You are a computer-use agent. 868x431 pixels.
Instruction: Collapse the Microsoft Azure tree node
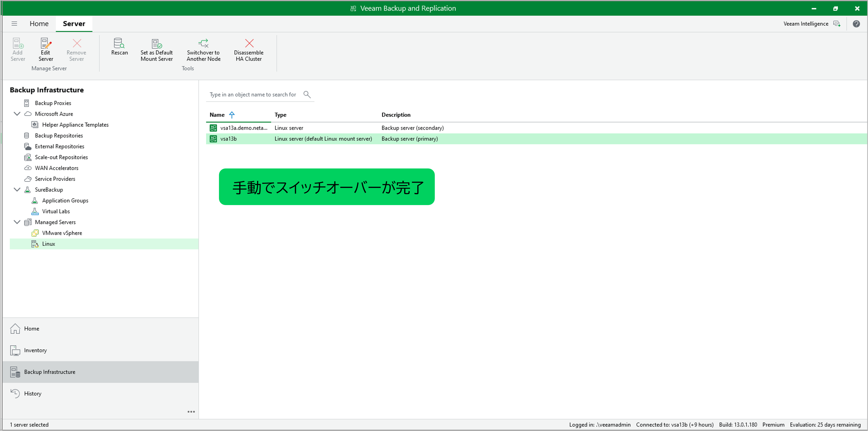17,114
